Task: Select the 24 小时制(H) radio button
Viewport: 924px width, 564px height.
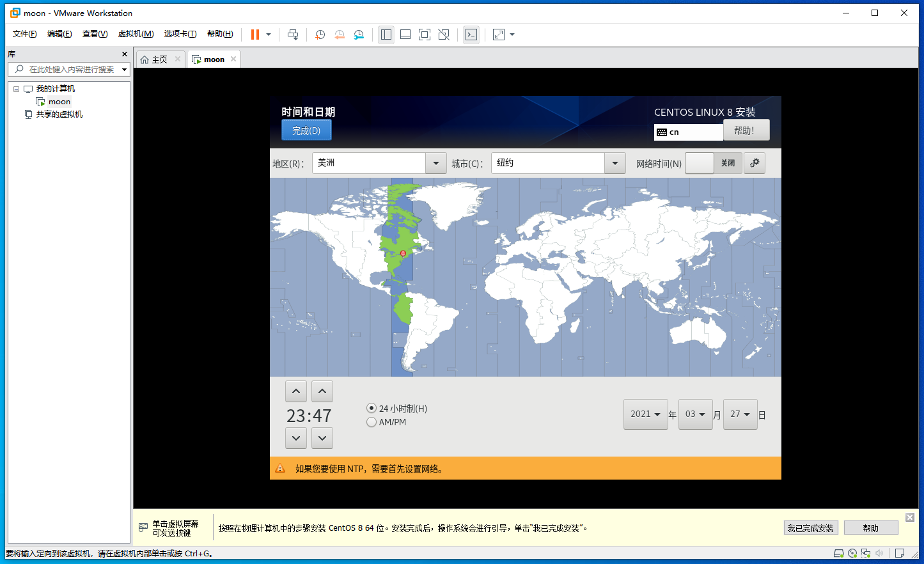Action: (372, 408)
